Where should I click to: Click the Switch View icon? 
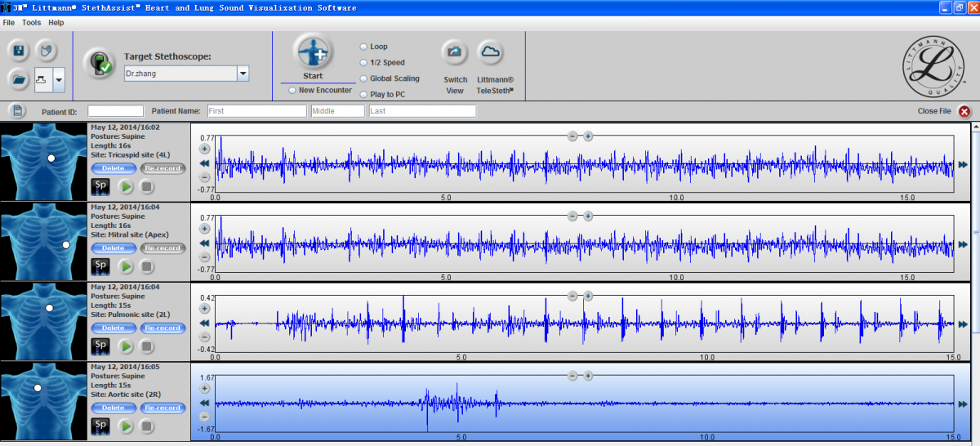[455, 52]
